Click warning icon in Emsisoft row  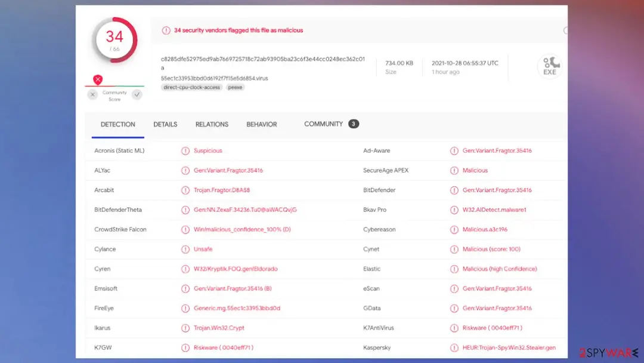(x=185, y=288)
